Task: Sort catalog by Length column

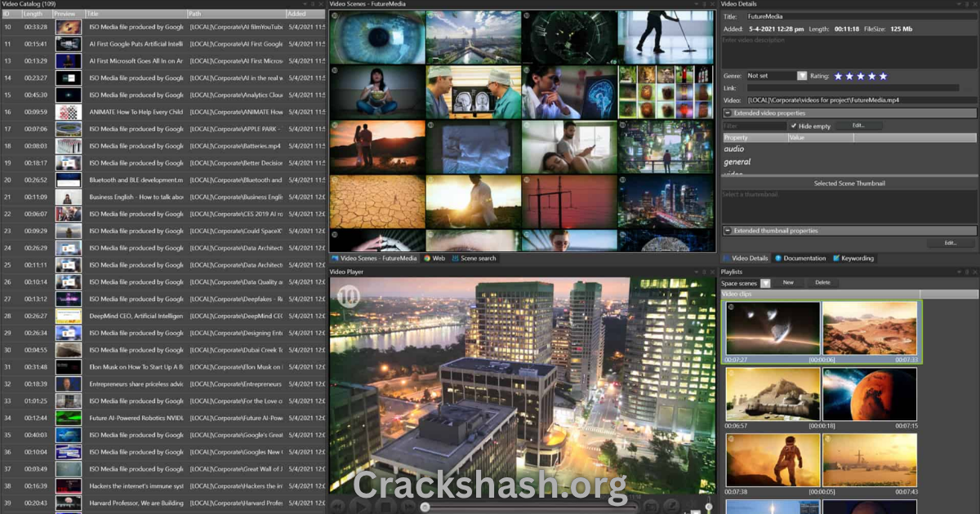Action: point(36,14)
